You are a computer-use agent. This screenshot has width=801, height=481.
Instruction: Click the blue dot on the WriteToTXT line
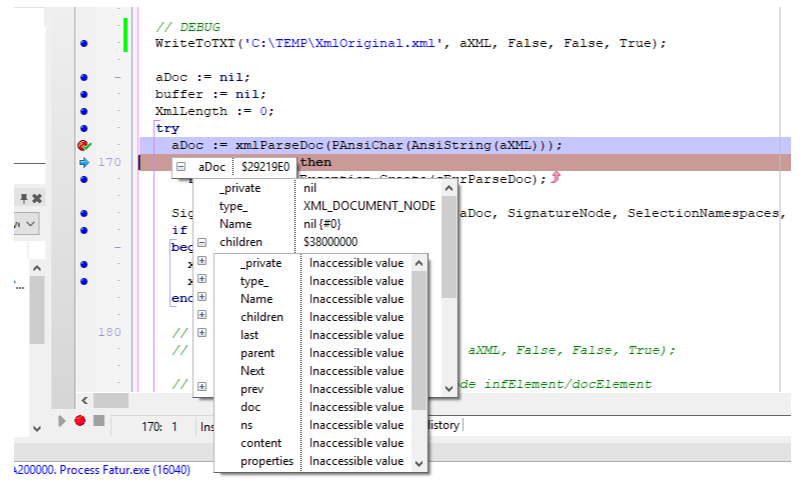point(84,44)
